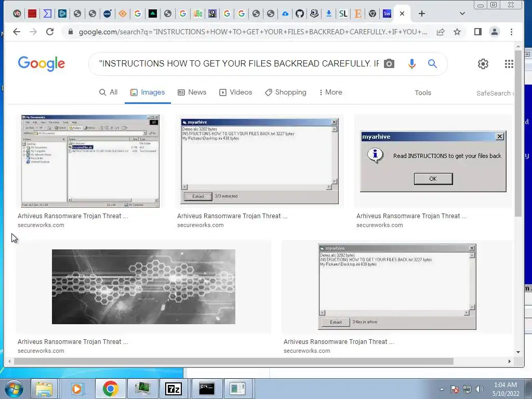Bookmark this page with the star
Viewport: 532px width, 399px height.
(x=457, y=32)
